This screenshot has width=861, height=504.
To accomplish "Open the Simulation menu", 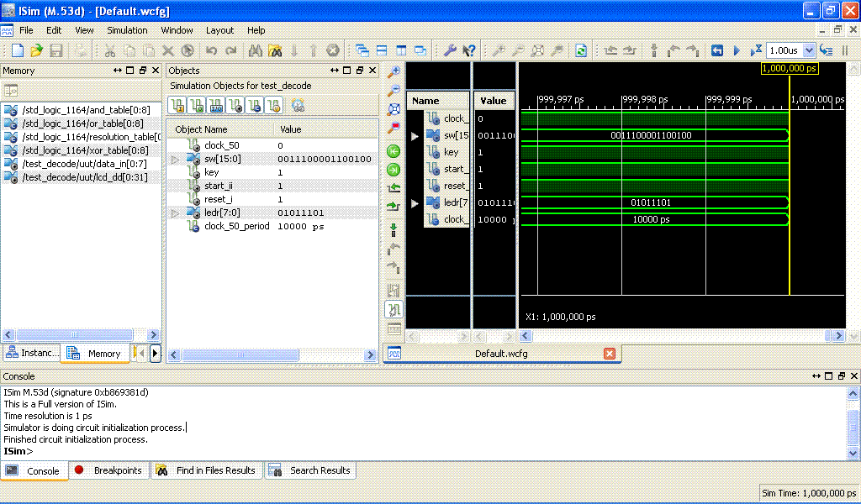I will click(127, 30).
